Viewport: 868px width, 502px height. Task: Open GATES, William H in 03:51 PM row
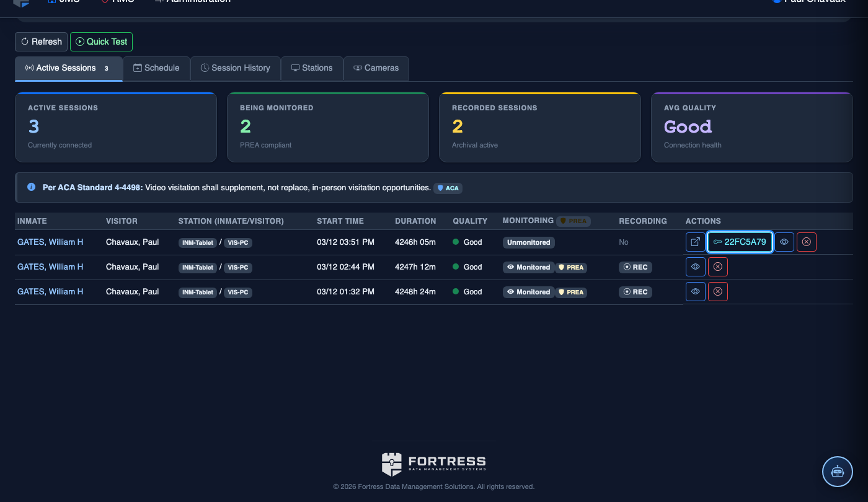click(50, 242)
